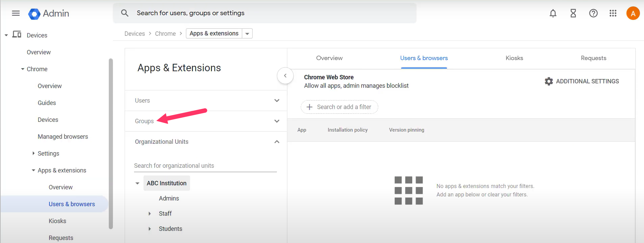Open Overview under Chrome in sidebar
This screenshot has width=644, height=243.
point(50,86)
